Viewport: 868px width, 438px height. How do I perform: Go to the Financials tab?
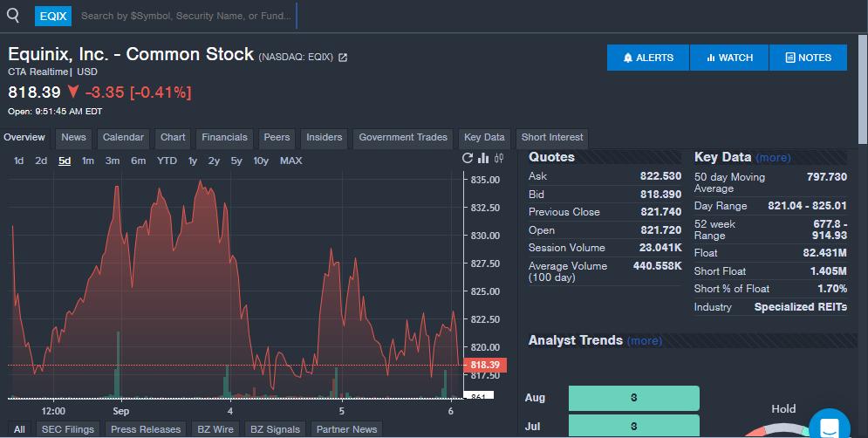(224, 137)
